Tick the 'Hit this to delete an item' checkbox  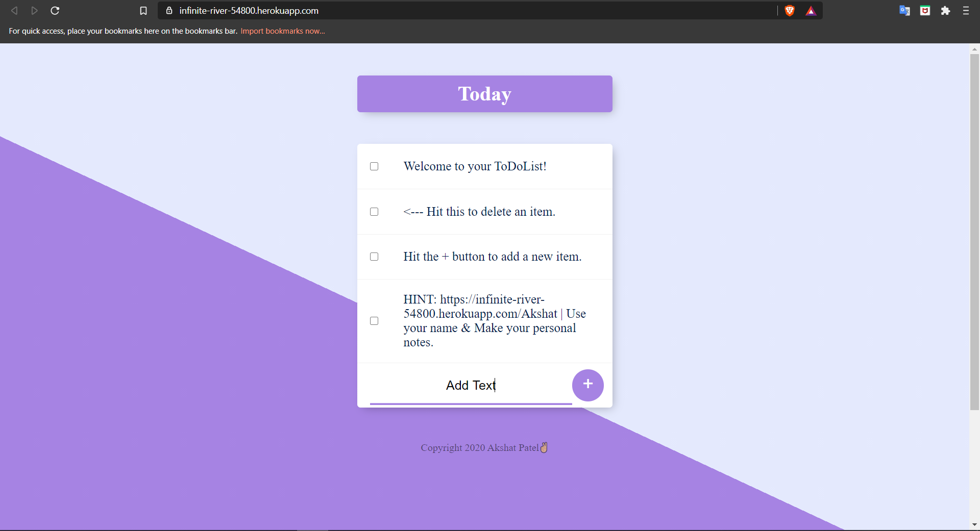tap(374, 212)
